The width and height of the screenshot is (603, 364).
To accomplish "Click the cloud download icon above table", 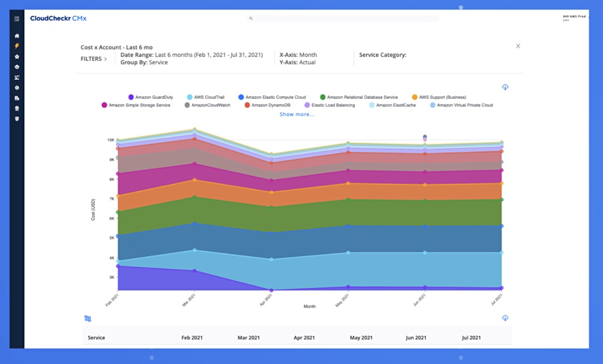I will (x=505, y=318).
